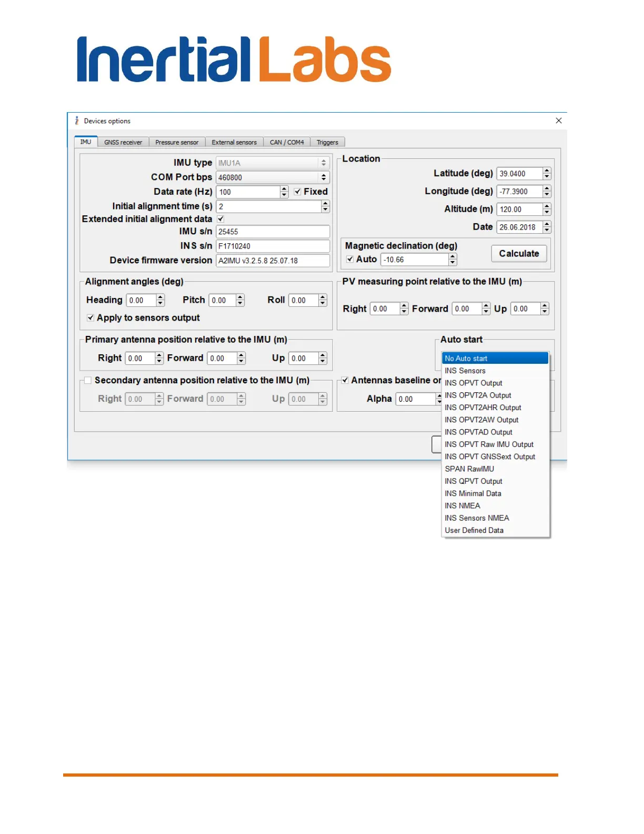This screenshot has height=834, width=644.
Task: Click the Date spinner arrows
Action: coord(547,227)
